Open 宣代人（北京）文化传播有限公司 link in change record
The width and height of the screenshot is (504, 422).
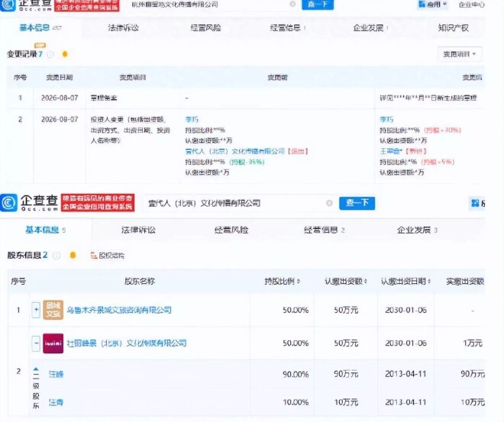click(x=235, y=151)
